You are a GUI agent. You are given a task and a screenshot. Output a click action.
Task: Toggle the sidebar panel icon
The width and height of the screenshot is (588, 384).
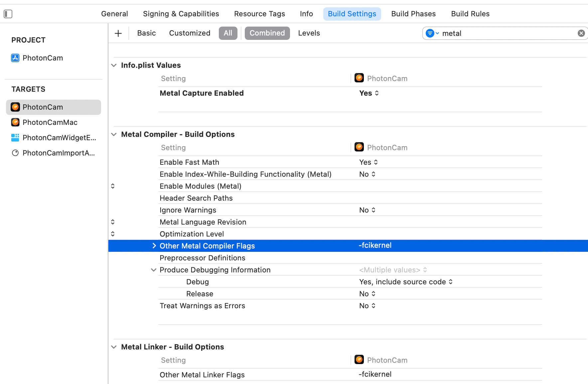click(8, 14)
